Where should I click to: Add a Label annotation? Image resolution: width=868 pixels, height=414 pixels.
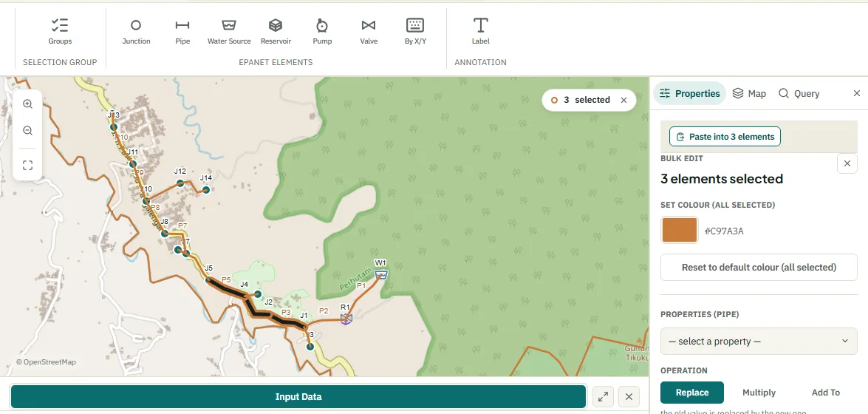coord(480,32)
